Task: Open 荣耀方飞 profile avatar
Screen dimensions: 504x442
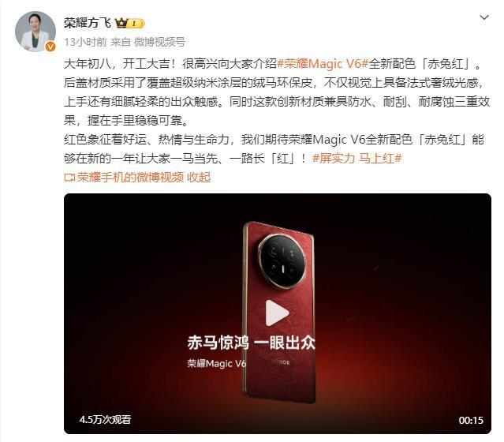Action: (x=35, y=32)
